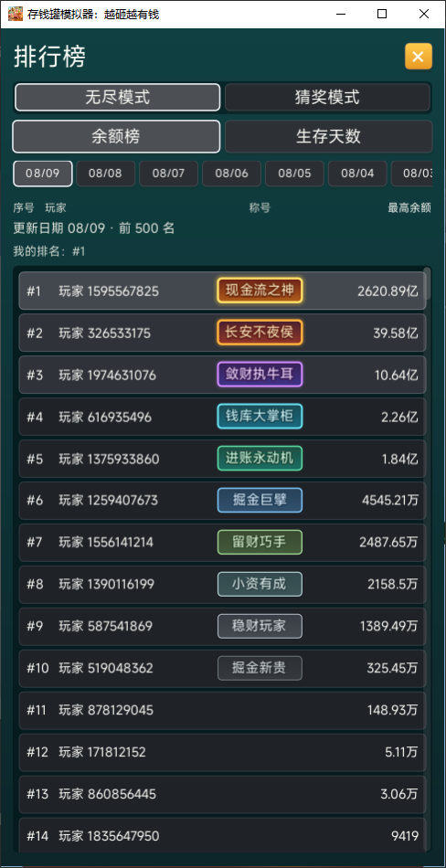
Task: Click the 稳财玩家 title badge
Action: coord(260,627)
